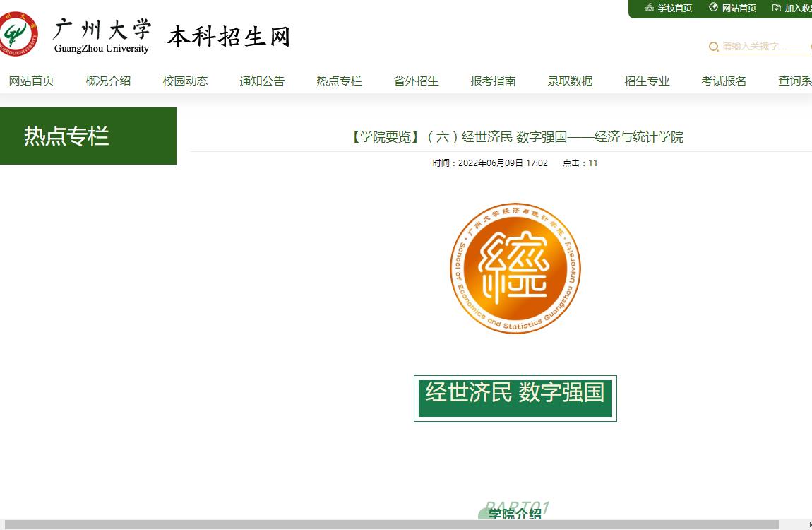Click the 广州大学 GuangZhou University wordmark
Screen dimensions: 812x530
tap(102, 36)
